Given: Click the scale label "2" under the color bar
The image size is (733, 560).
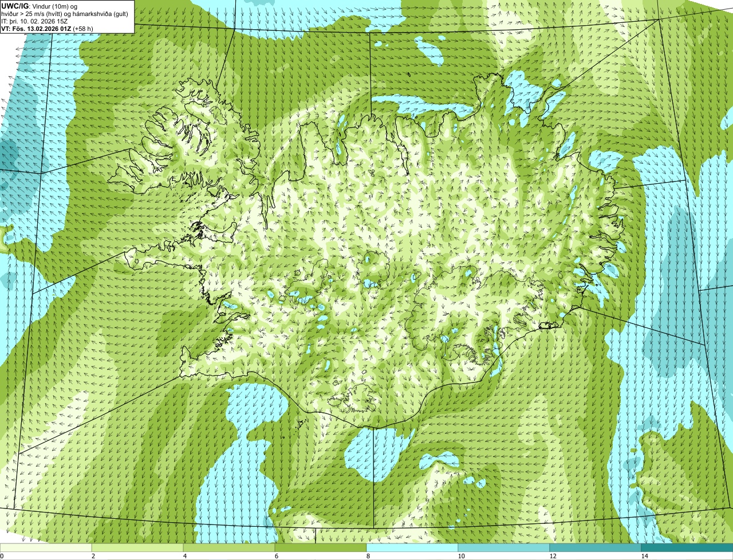Looking at the screenshot, I should point(93,556).
